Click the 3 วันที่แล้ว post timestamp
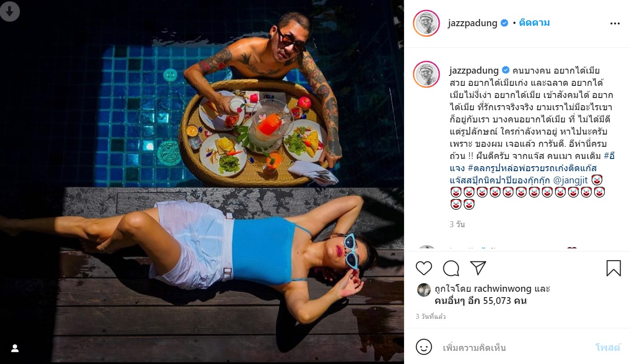Image resolution: width=630 pixels, height=364 pixels. (x=431, y=317)
